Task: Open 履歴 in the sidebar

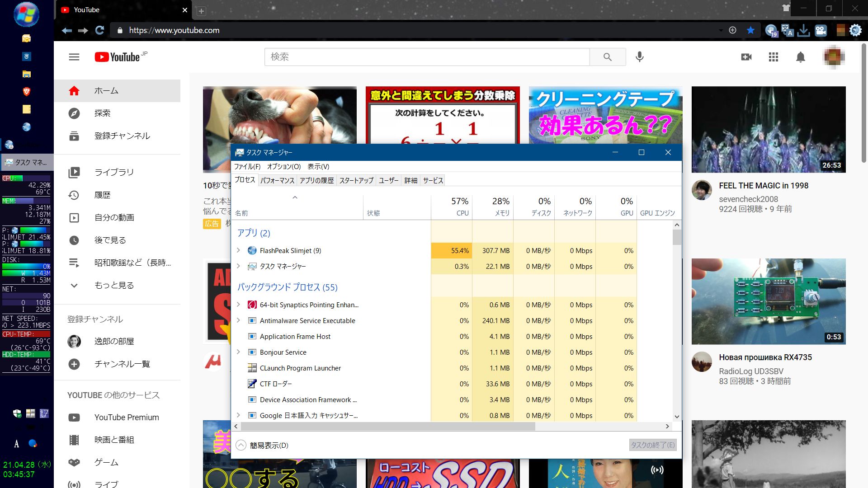Action: pyautogui.click(x=117, y=195)
